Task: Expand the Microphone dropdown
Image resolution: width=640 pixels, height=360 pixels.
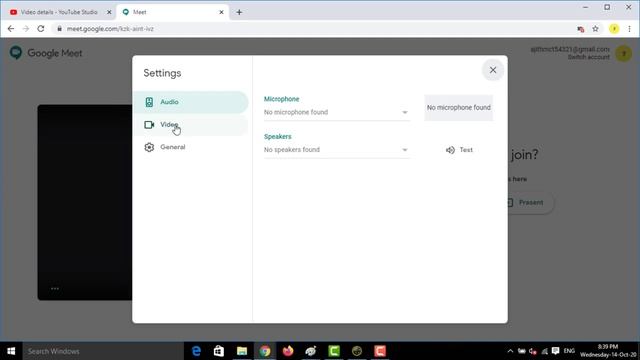Action: 336,112
